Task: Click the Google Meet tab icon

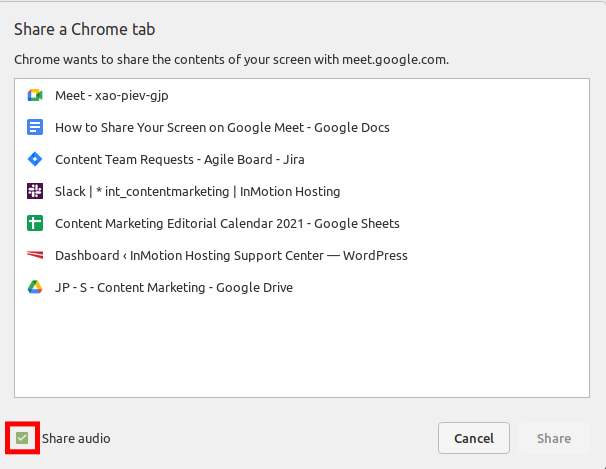Action: tap(35, 96)
